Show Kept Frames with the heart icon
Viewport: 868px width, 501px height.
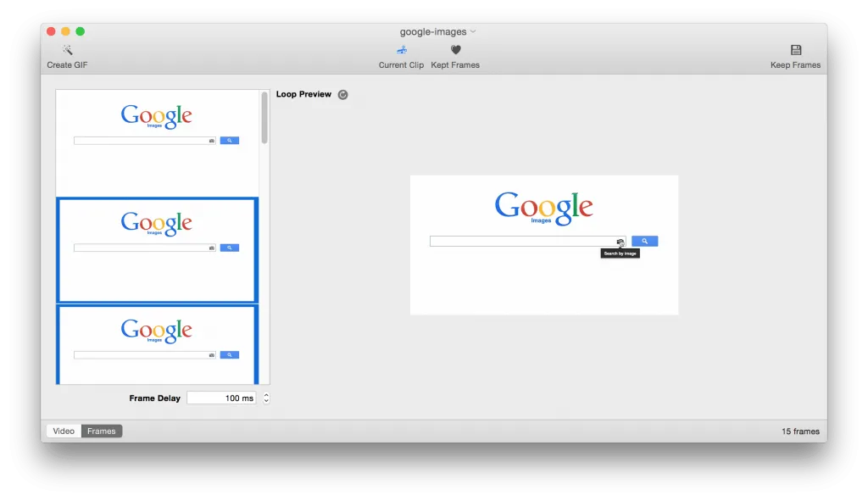[x=455, y=50]
